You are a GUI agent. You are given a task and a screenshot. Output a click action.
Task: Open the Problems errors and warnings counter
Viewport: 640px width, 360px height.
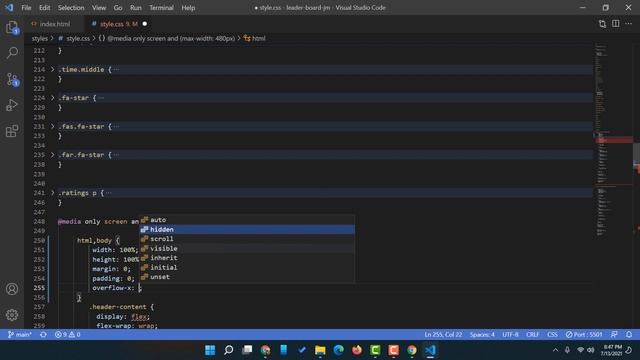click(67, 334)
